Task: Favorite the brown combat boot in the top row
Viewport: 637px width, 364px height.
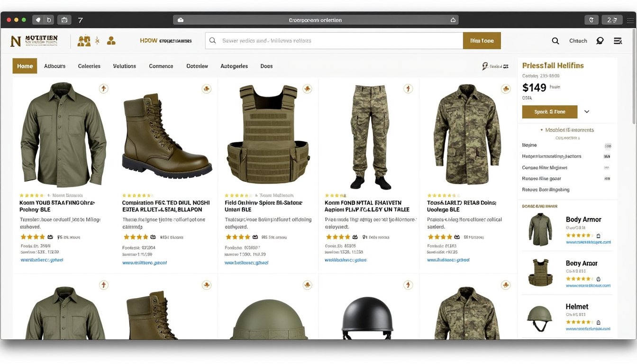Action: tap(206, 89)
